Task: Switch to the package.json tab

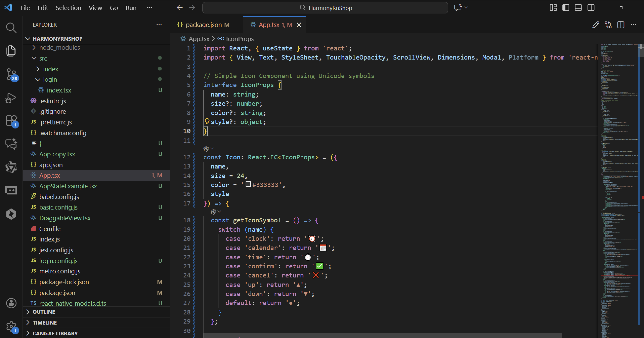Action: pyautogui.click(x=204, y=25)
